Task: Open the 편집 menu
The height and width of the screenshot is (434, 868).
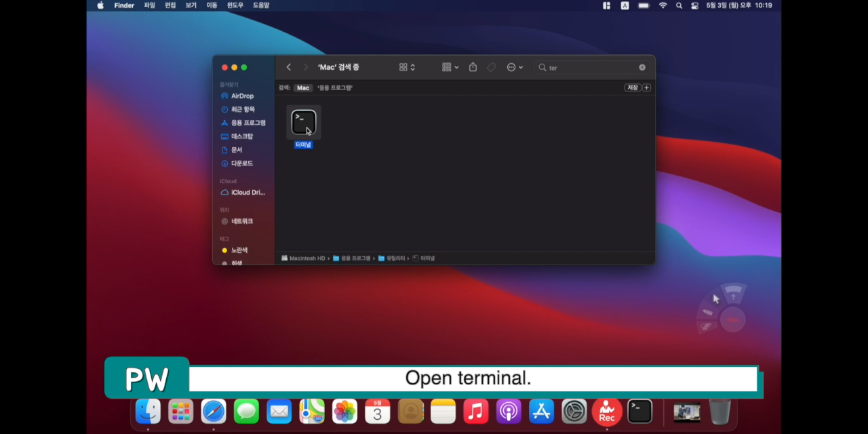Action: (x=170, y=5)
